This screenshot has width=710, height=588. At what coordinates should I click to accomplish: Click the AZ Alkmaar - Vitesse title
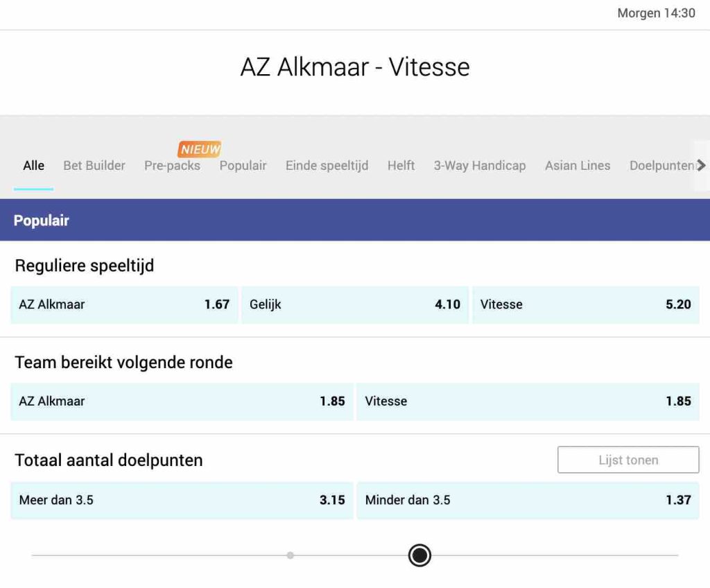tap(355, 67)
